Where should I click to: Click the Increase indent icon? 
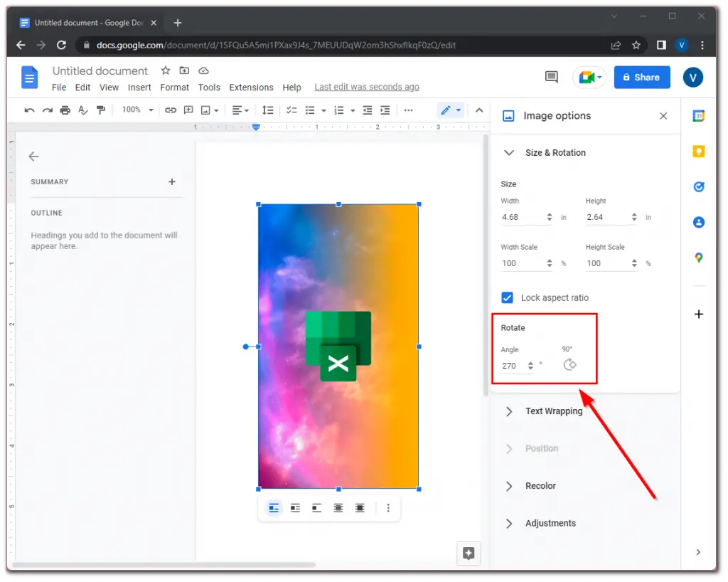[x=385, y=110]
